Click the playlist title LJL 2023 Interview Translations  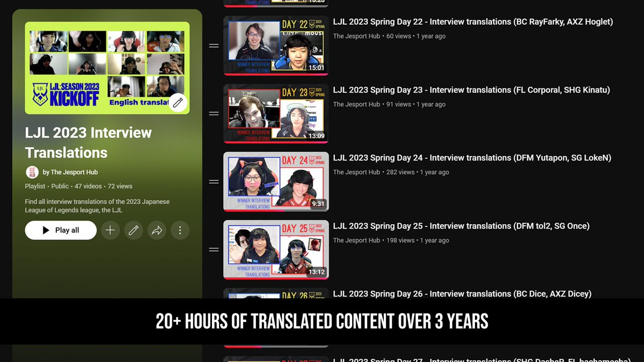(89, 143)
